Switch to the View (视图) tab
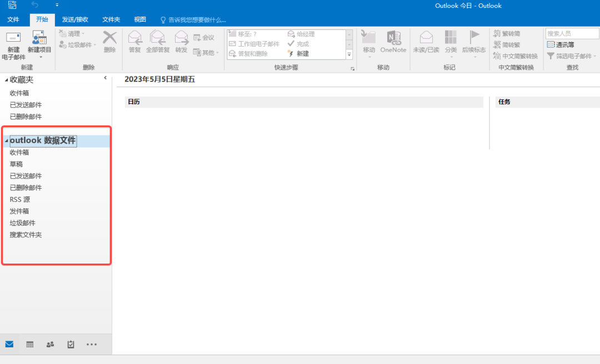This screenshot has width=600, height=364. coord(139,19)
